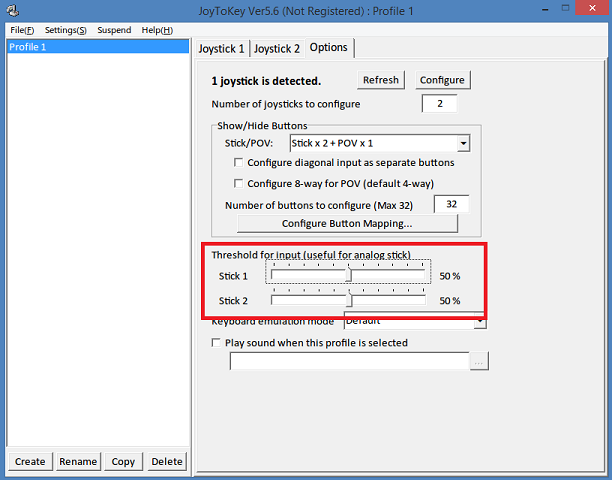Viewport: 612px width, 480px height.
Task: Open the File menu
Action: click(22, 30)
